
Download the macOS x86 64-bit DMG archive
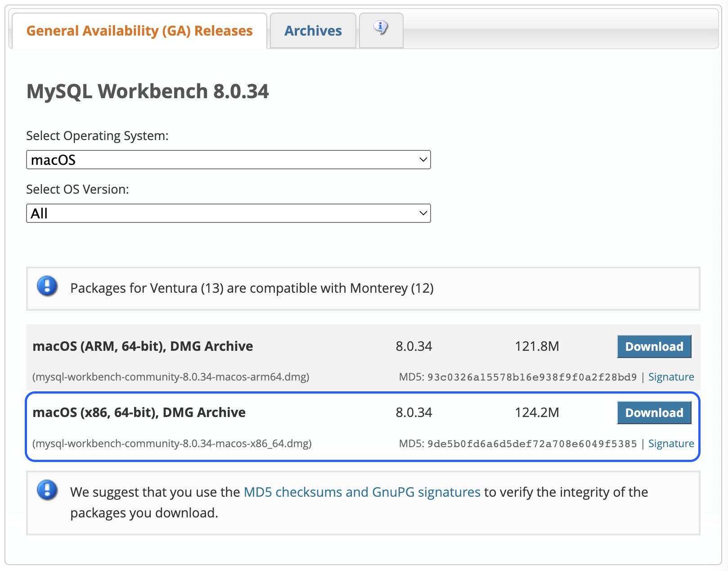(x=654, y=412)
